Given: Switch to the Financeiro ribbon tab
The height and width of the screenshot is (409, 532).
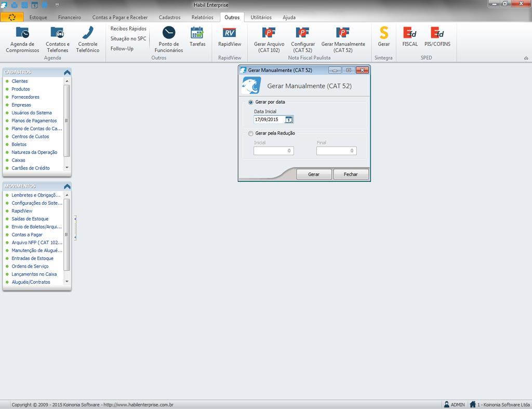Looking at the screenshot, I should (70, 17).
